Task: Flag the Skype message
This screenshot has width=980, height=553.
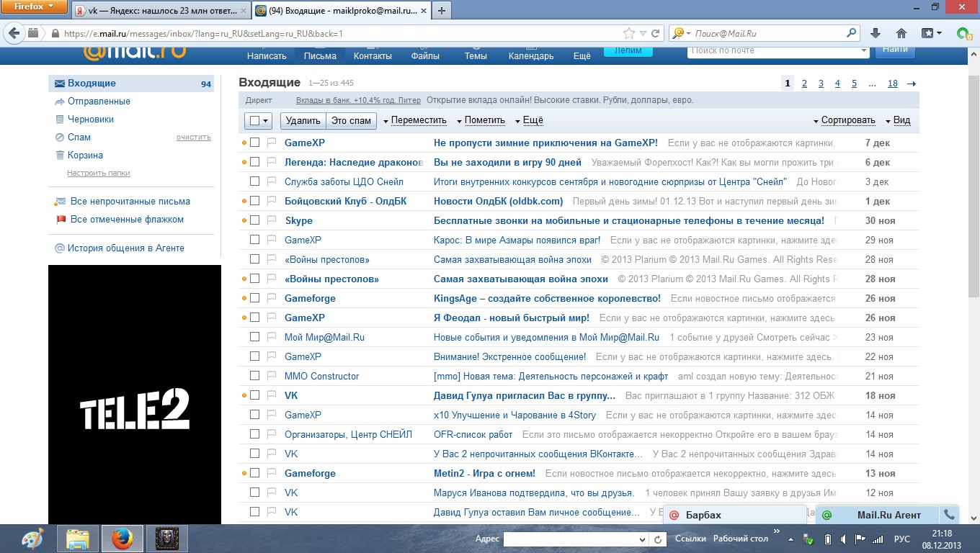Action: coord(272,220)
